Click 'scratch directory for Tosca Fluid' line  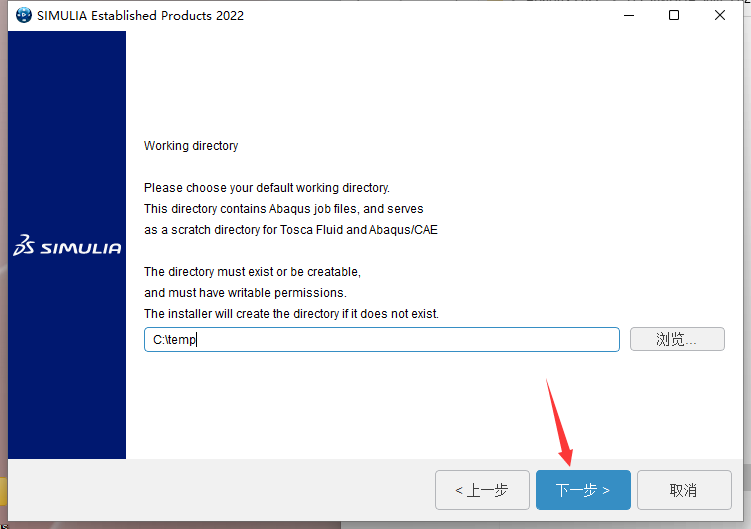(x=291, y=230)
